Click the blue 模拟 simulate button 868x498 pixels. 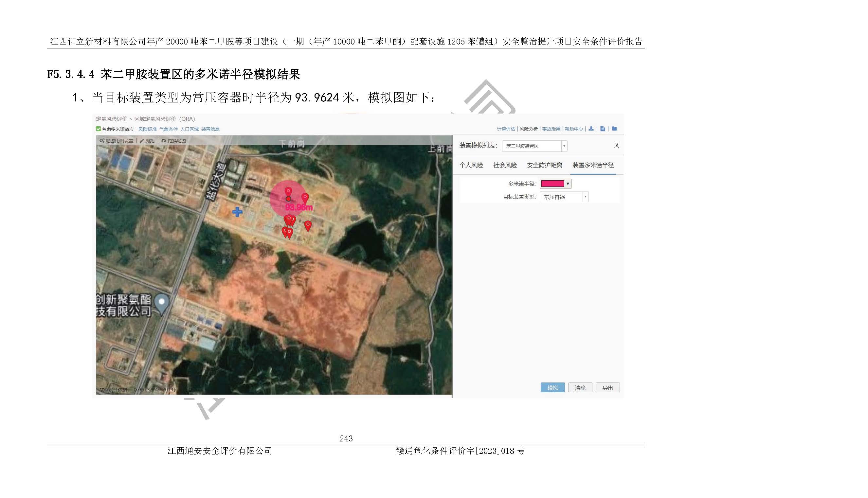click(552, 387)
